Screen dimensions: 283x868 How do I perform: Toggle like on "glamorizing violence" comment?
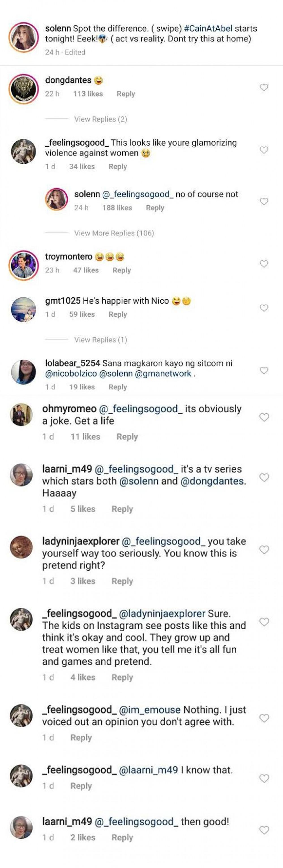tap(264, 150)
